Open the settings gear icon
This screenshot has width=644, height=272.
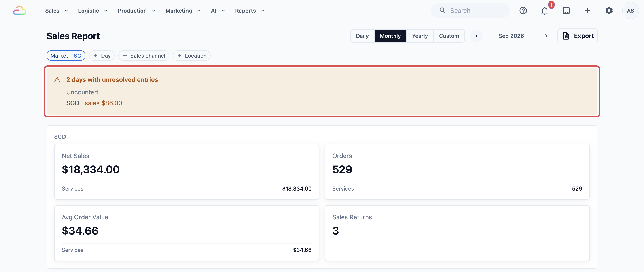pos(609,11)
